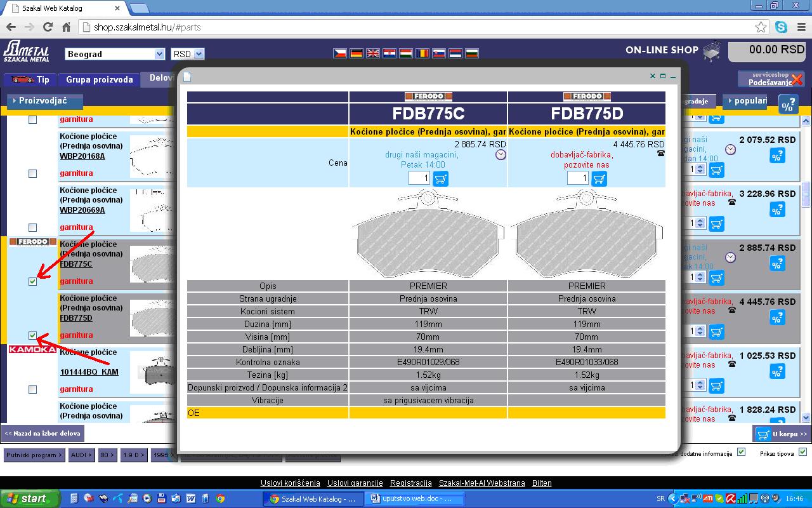This screenshot has height=508, width=812.
Task: Click the cart icon for the 2 079.52 RSD row
Action: pos(716,170)
